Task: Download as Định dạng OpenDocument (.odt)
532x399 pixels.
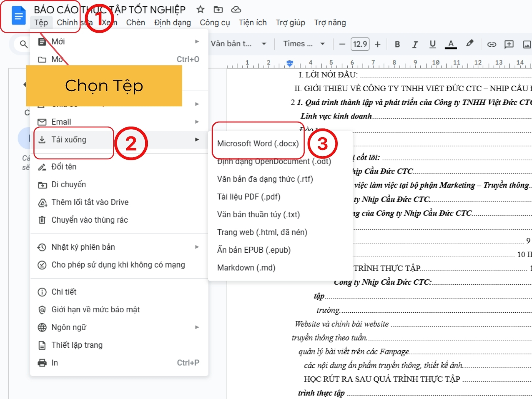Action: [280, 161]
